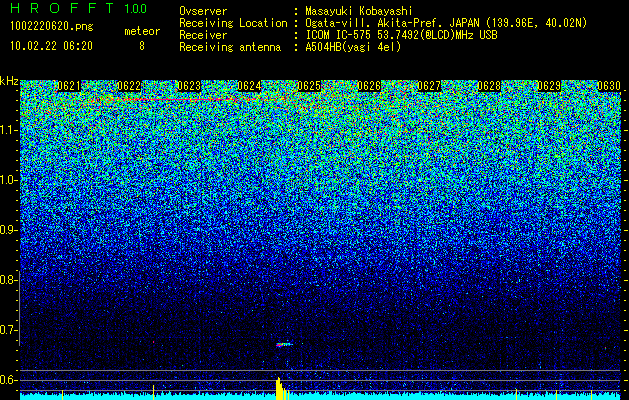Click the 0621 time marker
Viewport: 629px width, 400px height.
[x=69, y=86]
